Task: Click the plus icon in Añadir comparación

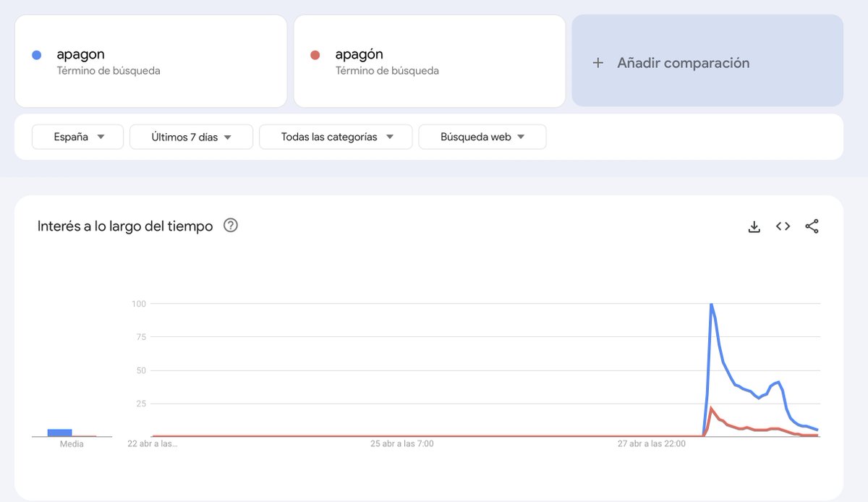Action: click(597, 63)
